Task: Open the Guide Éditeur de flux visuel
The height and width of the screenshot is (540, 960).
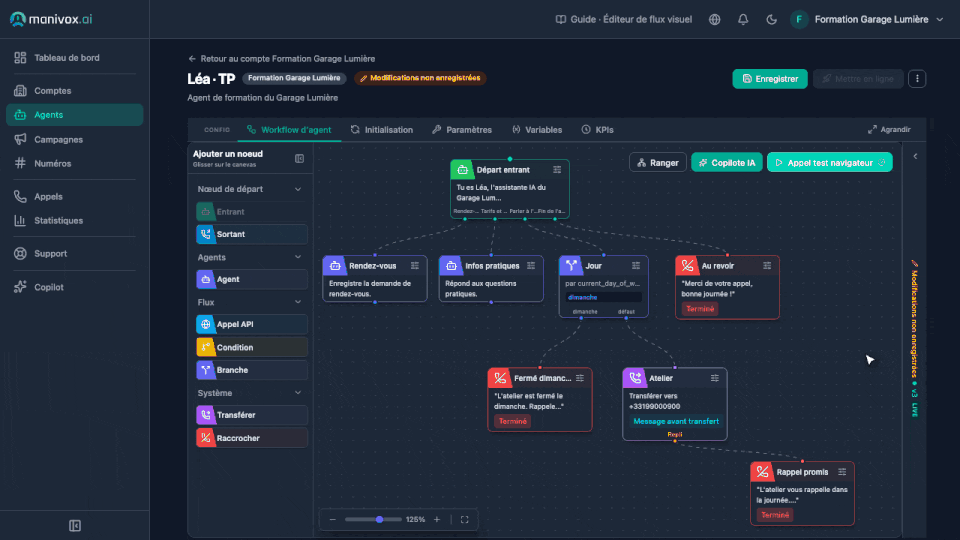Action: click(623, 20)
